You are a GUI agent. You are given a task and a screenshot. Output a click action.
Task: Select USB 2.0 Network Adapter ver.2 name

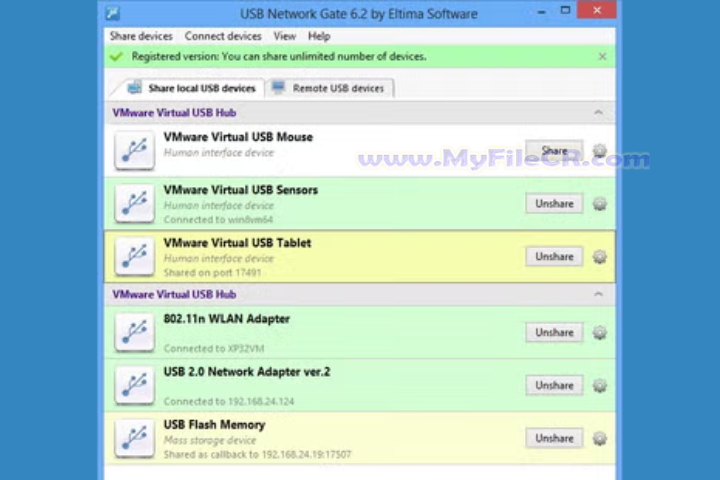pyautogui.click(x=247, y=372)
